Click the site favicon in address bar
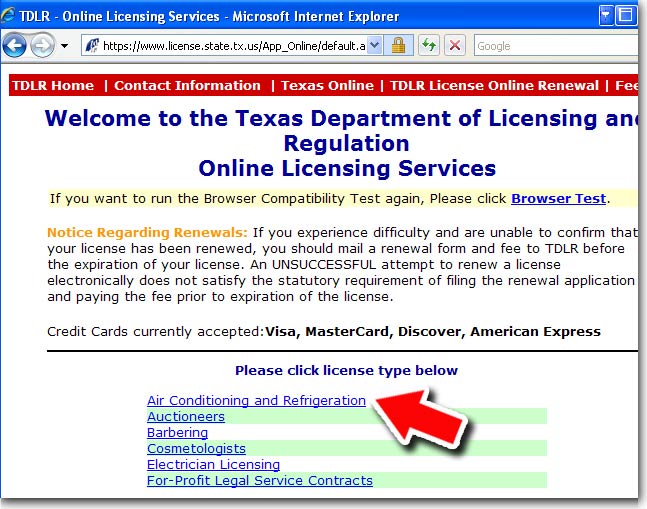The height and width of the screenshot is (509, 647). pyautogui.click(x=92, y=45)
